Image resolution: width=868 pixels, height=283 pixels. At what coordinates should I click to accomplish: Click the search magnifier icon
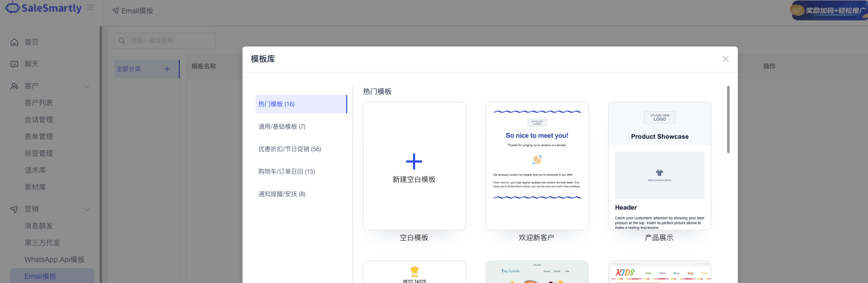pyautogui.click(x=122, y=41)
